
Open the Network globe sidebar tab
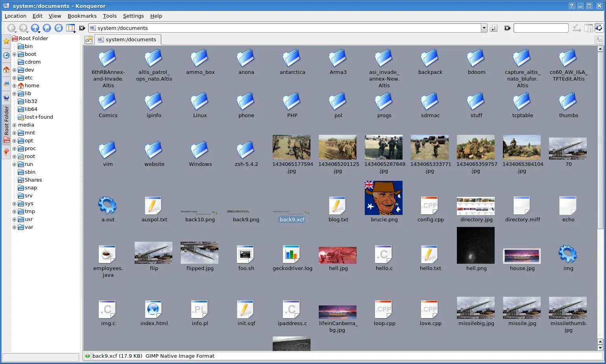tap(6, 98)
